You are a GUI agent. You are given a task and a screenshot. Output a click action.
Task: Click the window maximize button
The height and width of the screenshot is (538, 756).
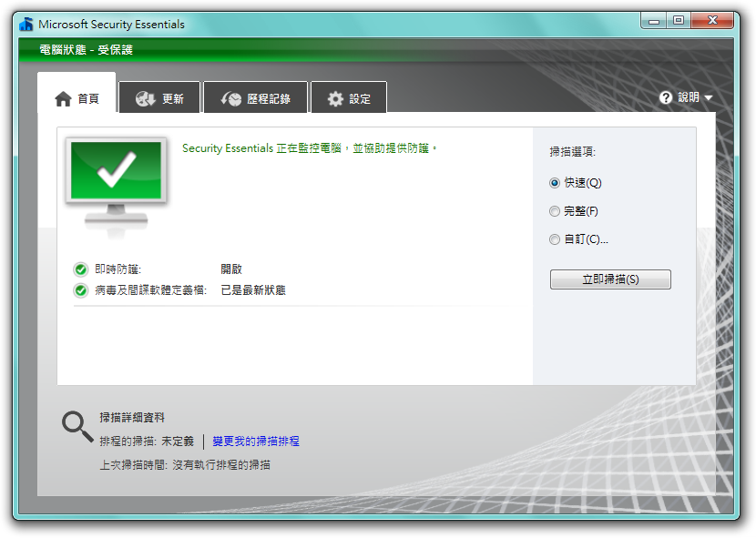pos(677,20)
